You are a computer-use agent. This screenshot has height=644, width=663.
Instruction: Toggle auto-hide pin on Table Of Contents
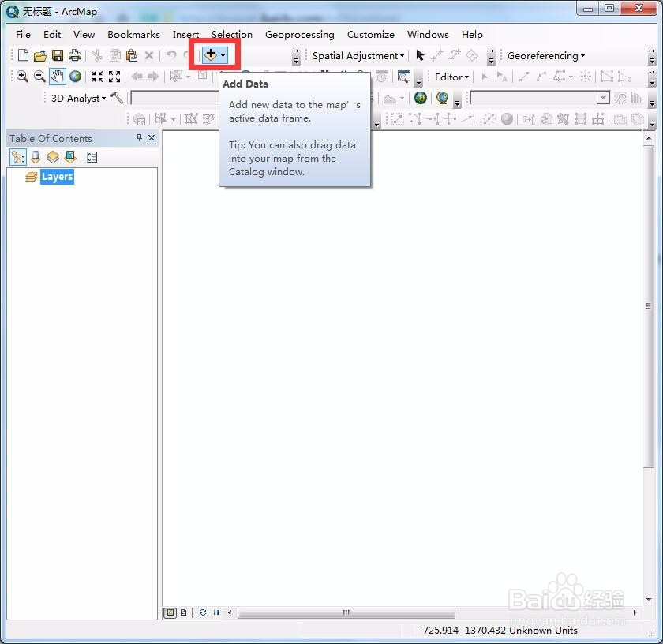[x=139, y=138]
